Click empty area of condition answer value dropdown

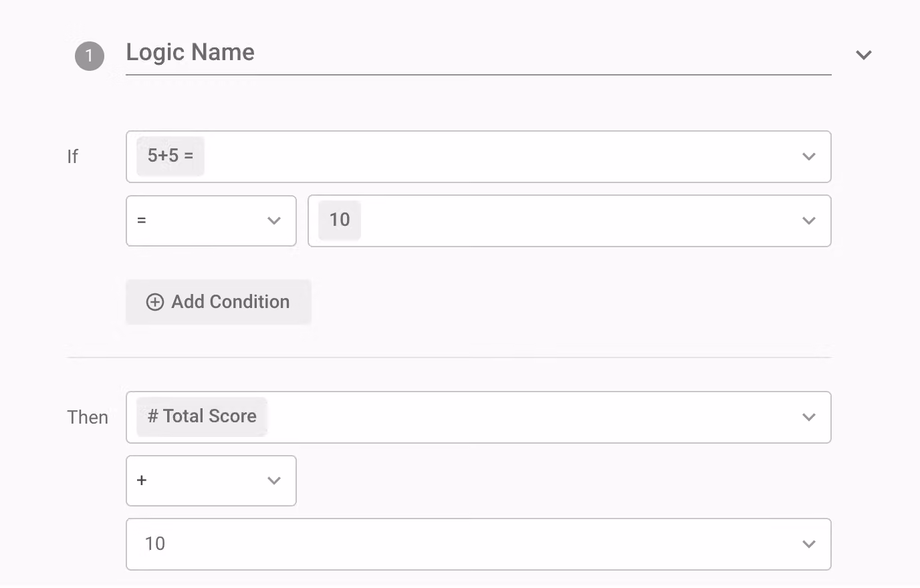575,220
